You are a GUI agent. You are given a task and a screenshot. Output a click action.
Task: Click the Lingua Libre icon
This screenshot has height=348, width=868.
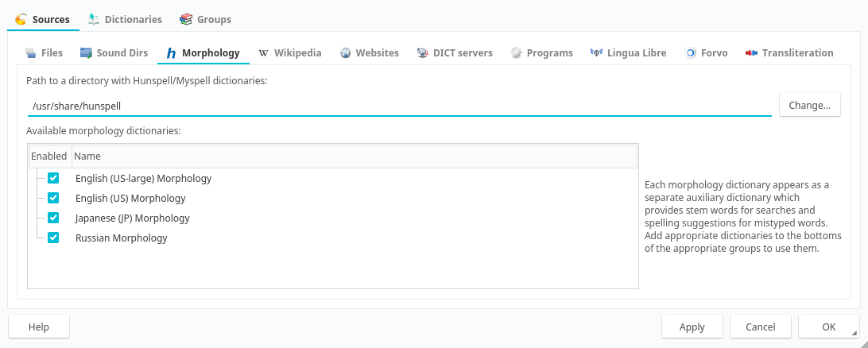(596, 53)
